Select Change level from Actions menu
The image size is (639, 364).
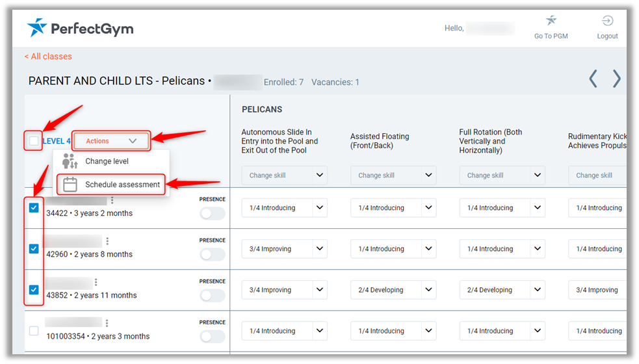(107, 161)
